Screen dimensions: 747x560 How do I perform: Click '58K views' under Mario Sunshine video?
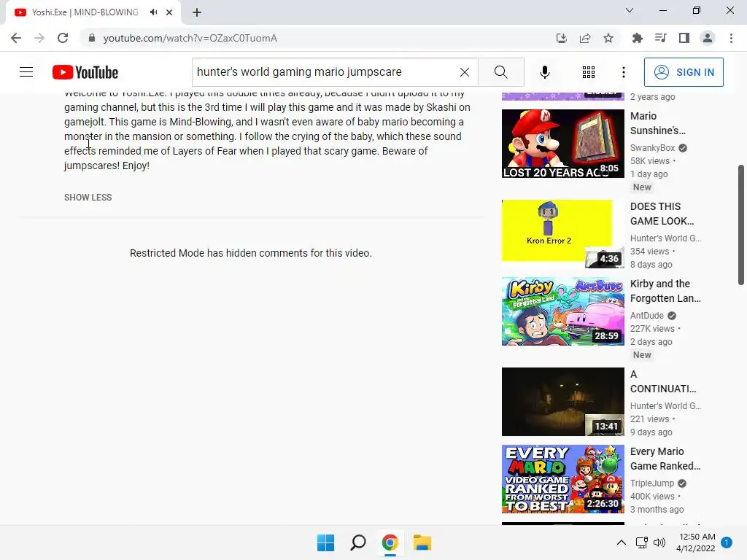(x=650, y=161)
